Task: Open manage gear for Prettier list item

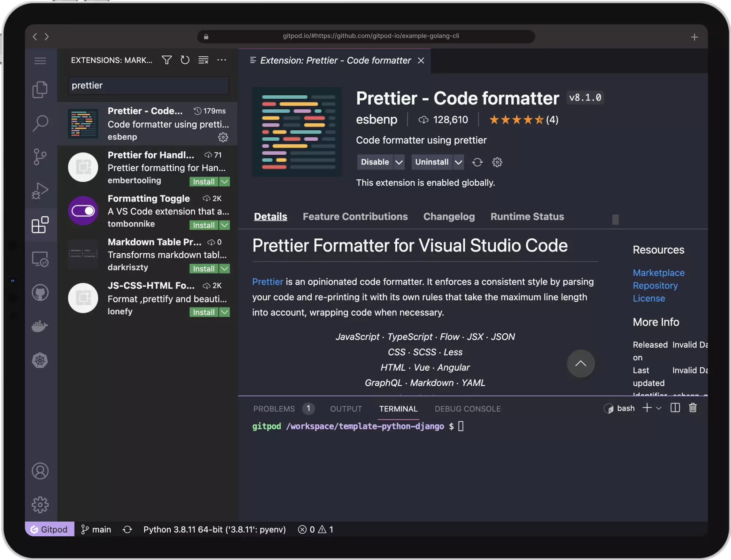Action: tap(223, 137)
